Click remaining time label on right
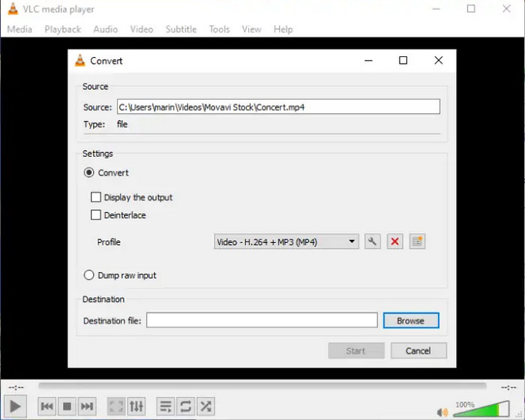The image size is (525, 420). point(509,388)
